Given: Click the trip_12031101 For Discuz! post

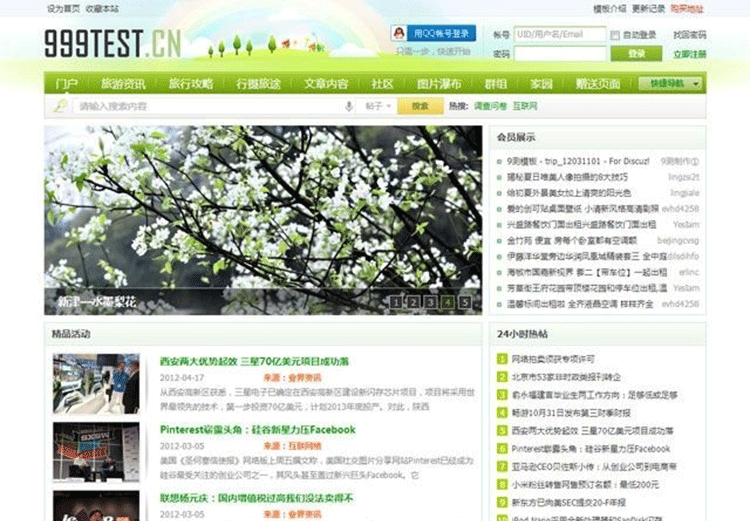Looking at the screenshot, I should point(578,161).
